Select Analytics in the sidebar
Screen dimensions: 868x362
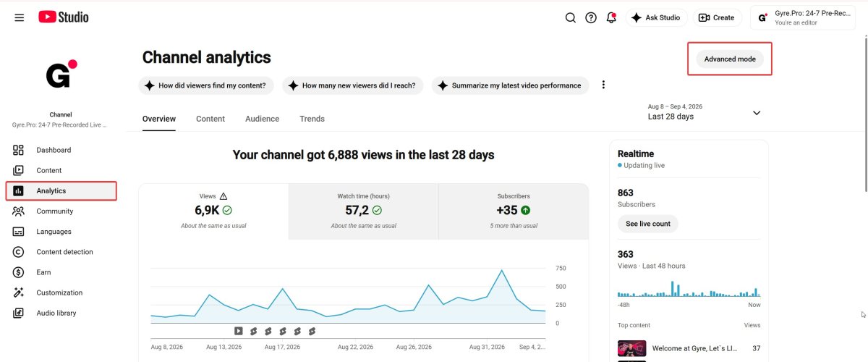pos(61,191)
